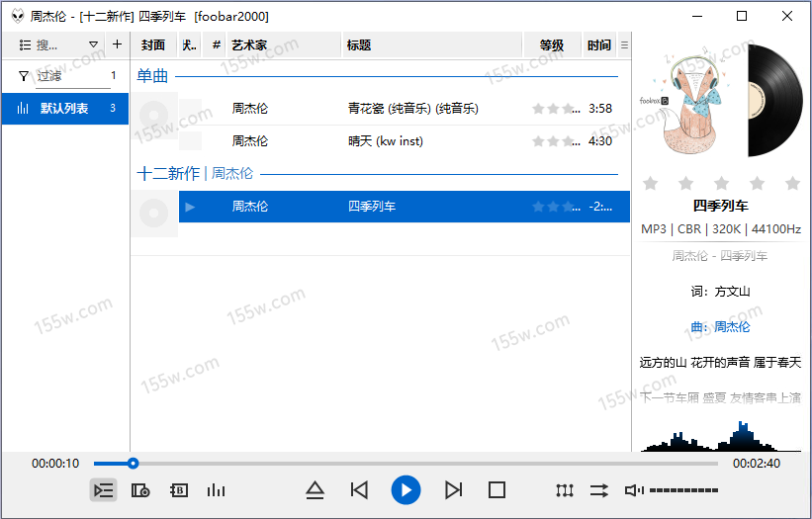The image size is (812, 519).
Task: Mute the volume speaker icon
Action: 634,490
